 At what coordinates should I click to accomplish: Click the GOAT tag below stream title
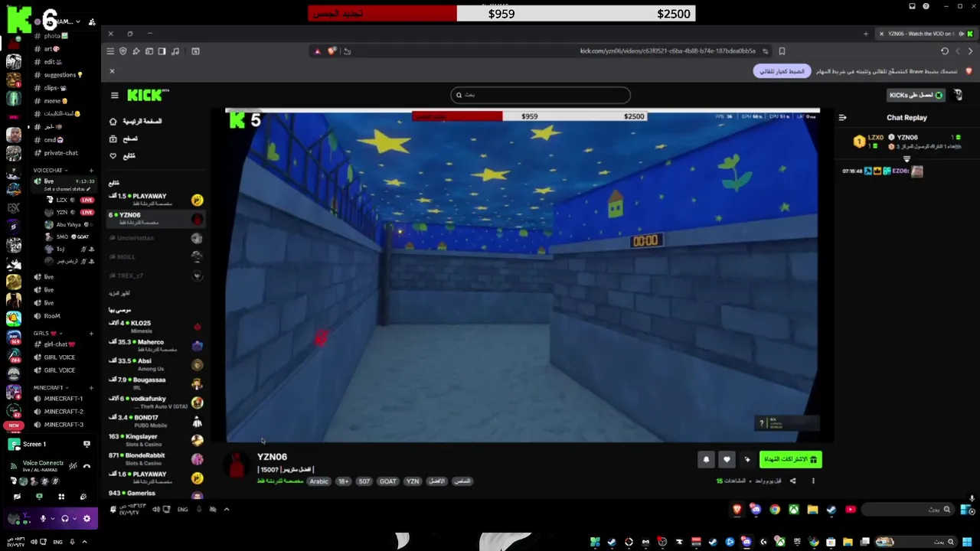(388, 481)
